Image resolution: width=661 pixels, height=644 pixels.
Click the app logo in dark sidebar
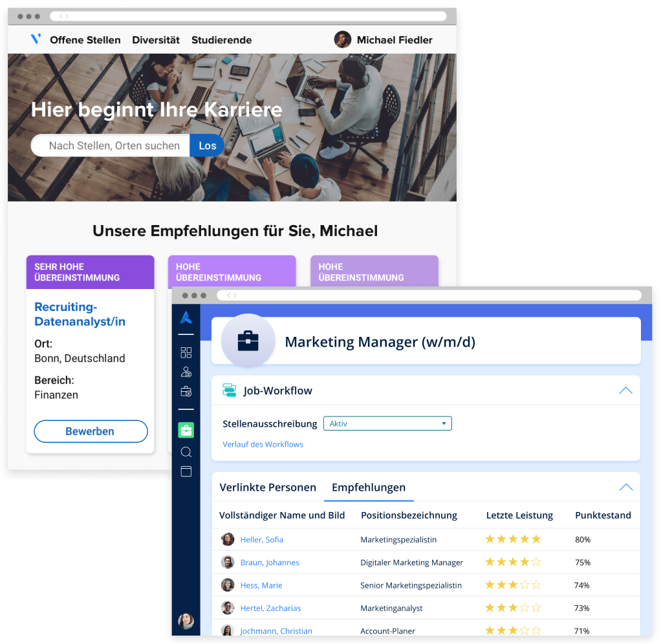coord(186,317)
